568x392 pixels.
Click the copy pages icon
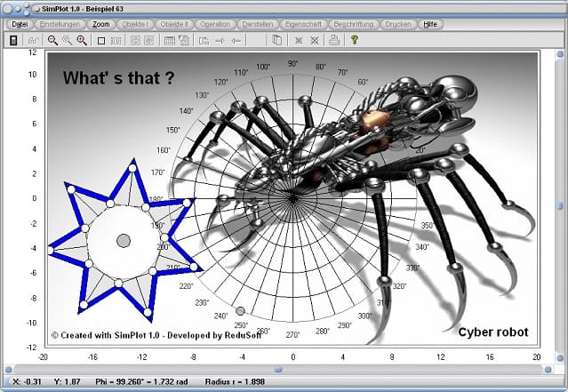pyautogui.click(x=276, y=40)
